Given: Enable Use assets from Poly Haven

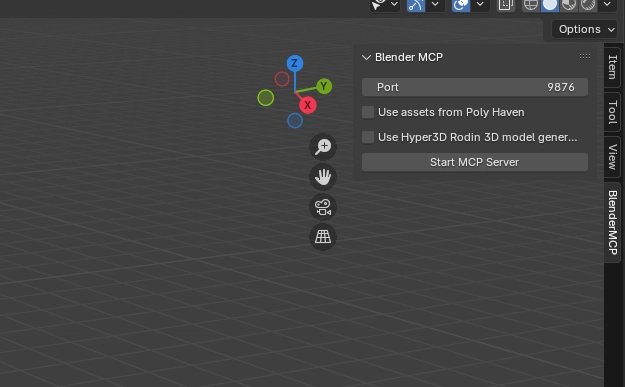Looking at the screenshot, I should pos(368,112).
